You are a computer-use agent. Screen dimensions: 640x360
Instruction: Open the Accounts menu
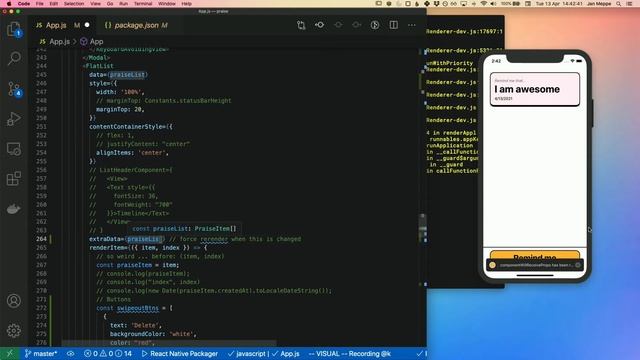(14, 301)
